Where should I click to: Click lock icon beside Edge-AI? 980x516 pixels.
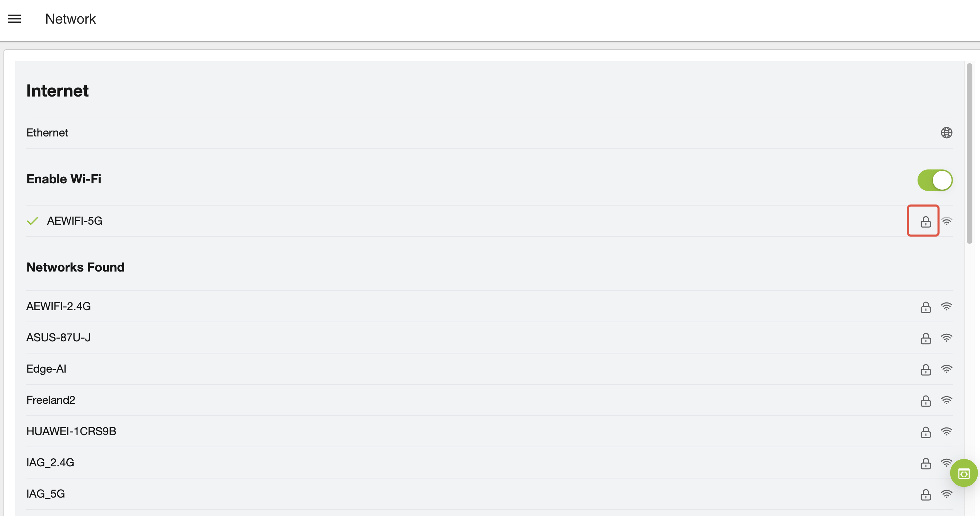point(925,369)
